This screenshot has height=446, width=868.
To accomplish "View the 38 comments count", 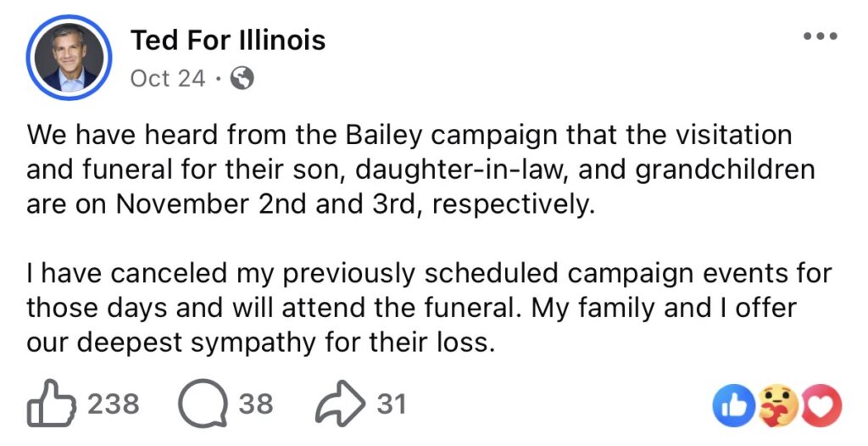I will [x=256, y=404].
